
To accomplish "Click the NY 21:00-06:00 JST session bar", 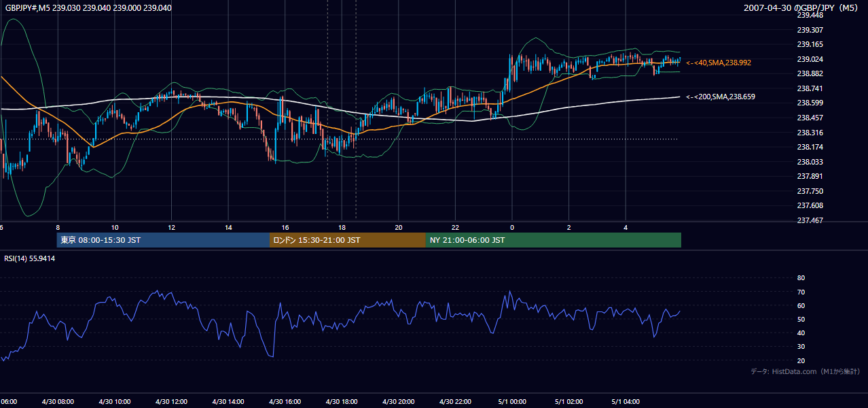I will coord(554,240).
